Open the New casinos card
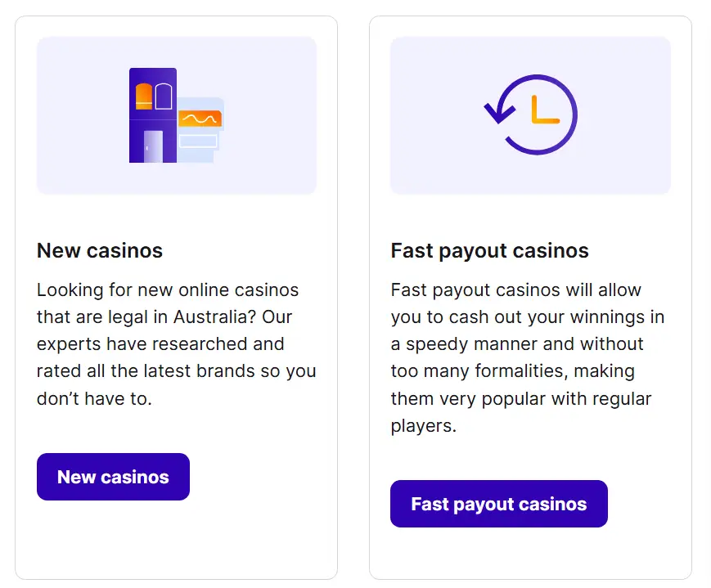This screenshot has height=588, width=711. point(113,477)
